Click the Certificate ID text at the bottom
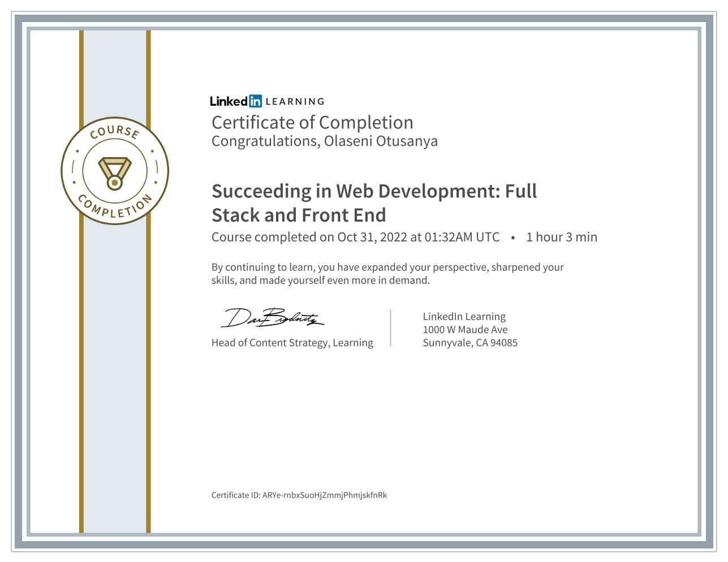Viewport: 728px width, 562px height. pyautogui.click(x=299, y=495)
